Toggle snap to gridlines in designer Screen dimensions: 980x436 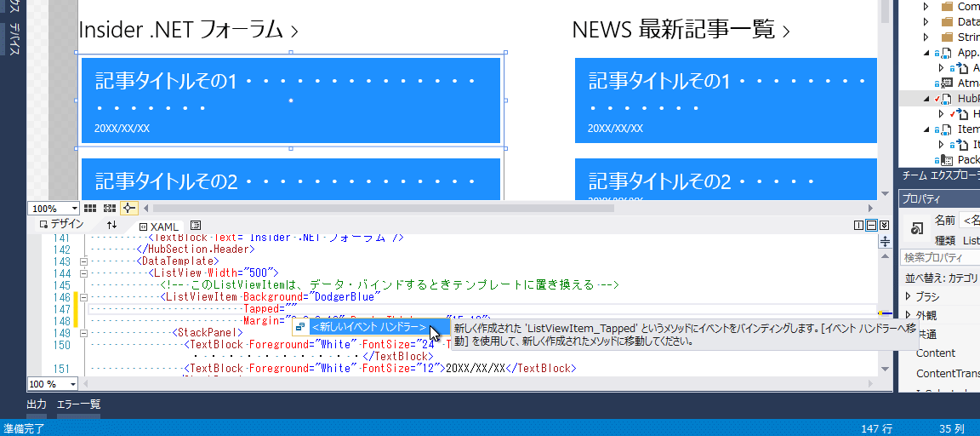point(109,208)
